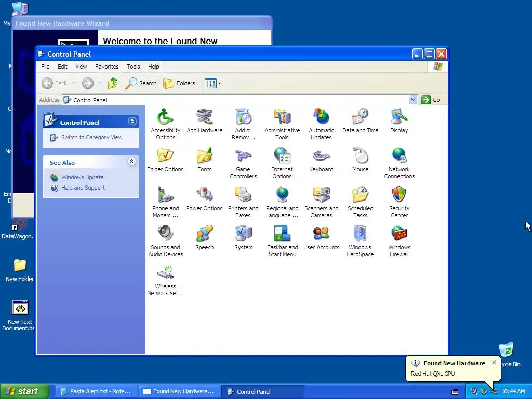The width and height of the screenshot is (532, 399).
Task: Open User Accounts
Action: tap(321, 238)
